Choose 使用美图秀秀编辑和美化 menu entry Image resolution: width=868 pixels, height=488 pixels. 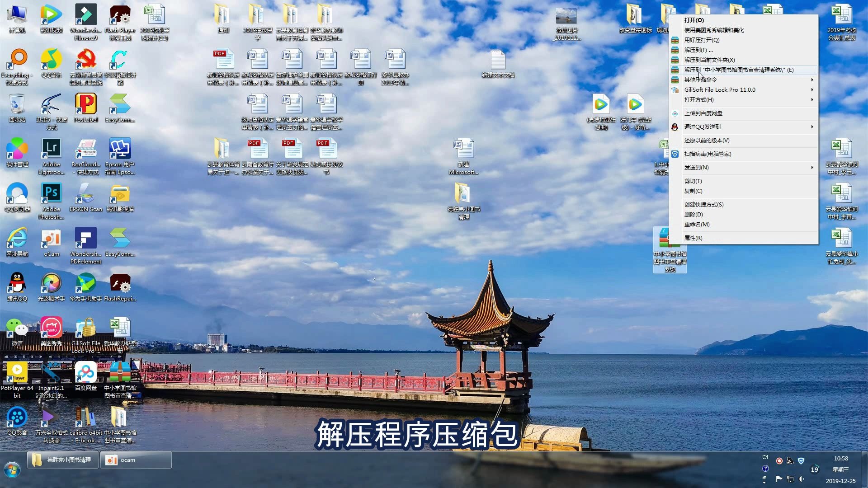744,30
